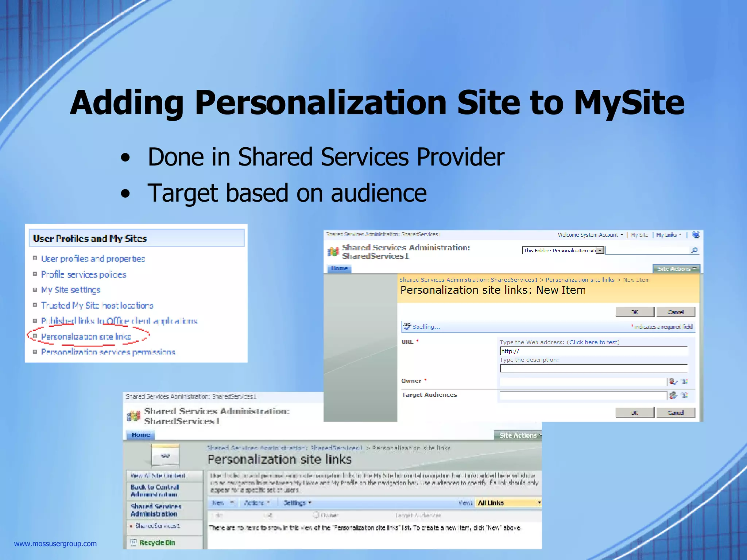This screenshot has width=747, height=560.
Task: Open Profile services policies link
Action: pos(84,275)
